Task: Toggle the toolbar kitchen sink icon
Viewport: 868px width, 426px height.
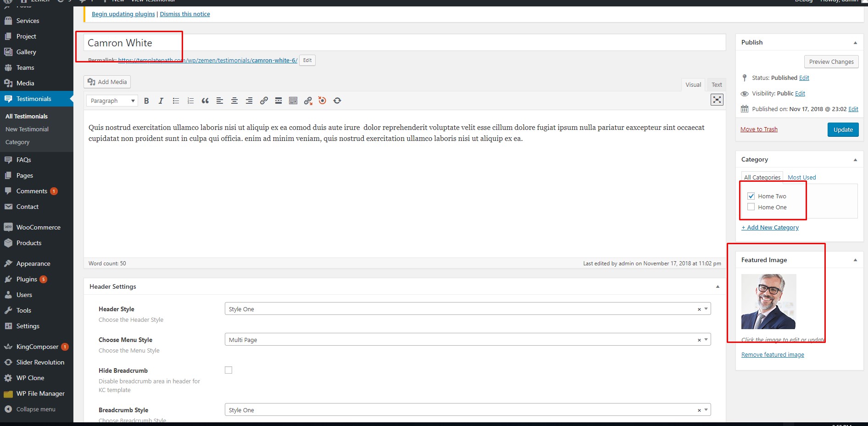Action: tap(293, 101)
